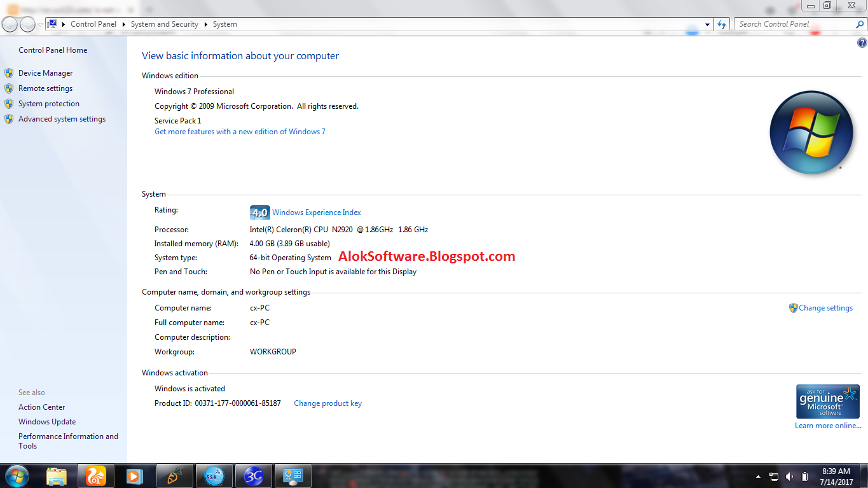Expand arrow after System and Security breadcrumb
Image resolution: width=868 pixels, height=488 pixels.
[x=205, y=24]
